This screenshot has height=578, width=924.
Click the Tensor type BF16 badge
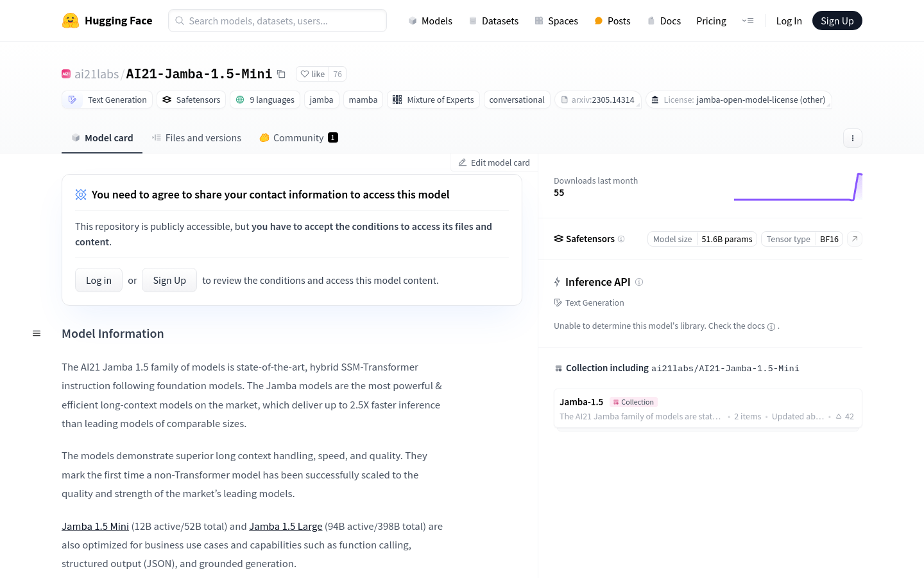802,239
